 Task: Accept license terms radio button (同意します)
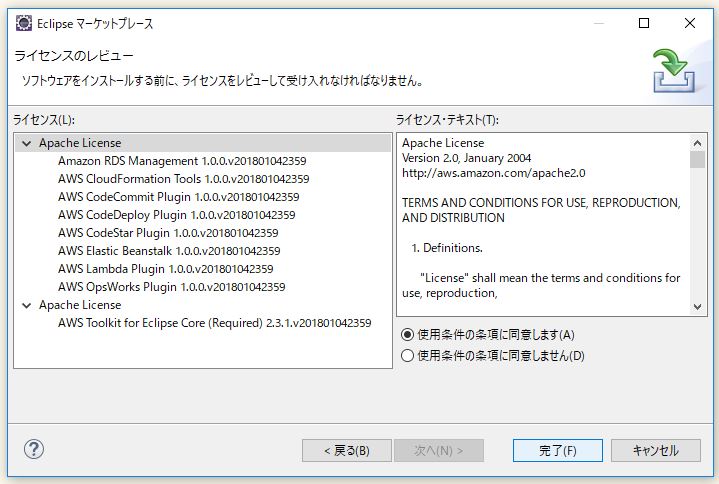pos(407,335)
